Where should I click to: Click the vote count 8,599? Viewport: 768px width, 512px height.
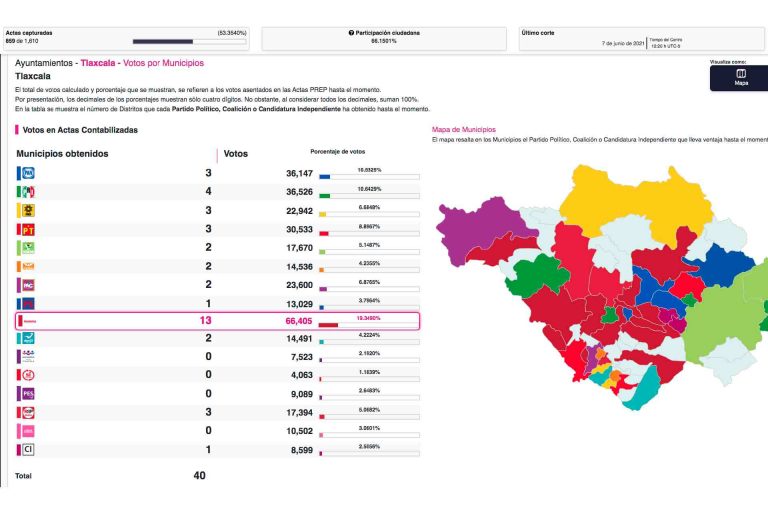[302, 450]
